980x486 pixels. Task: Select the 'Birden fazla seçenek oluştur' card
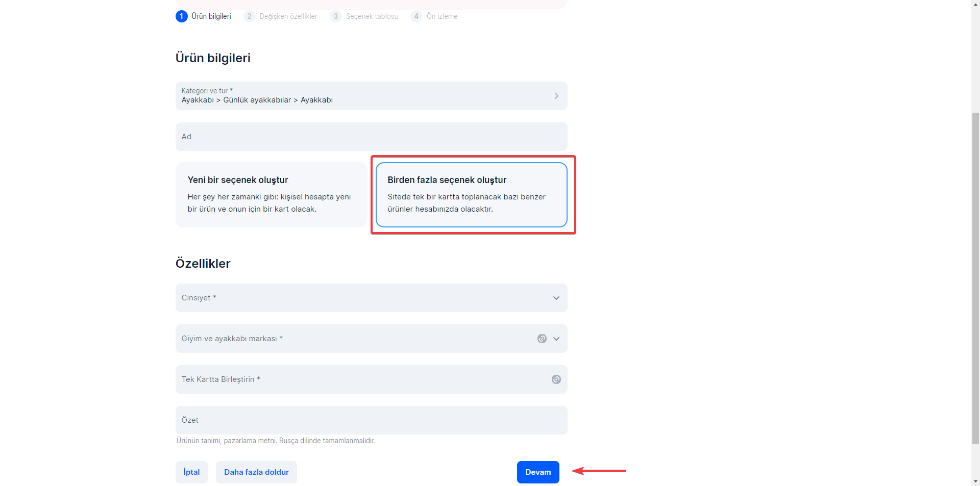tap(471, 195)
